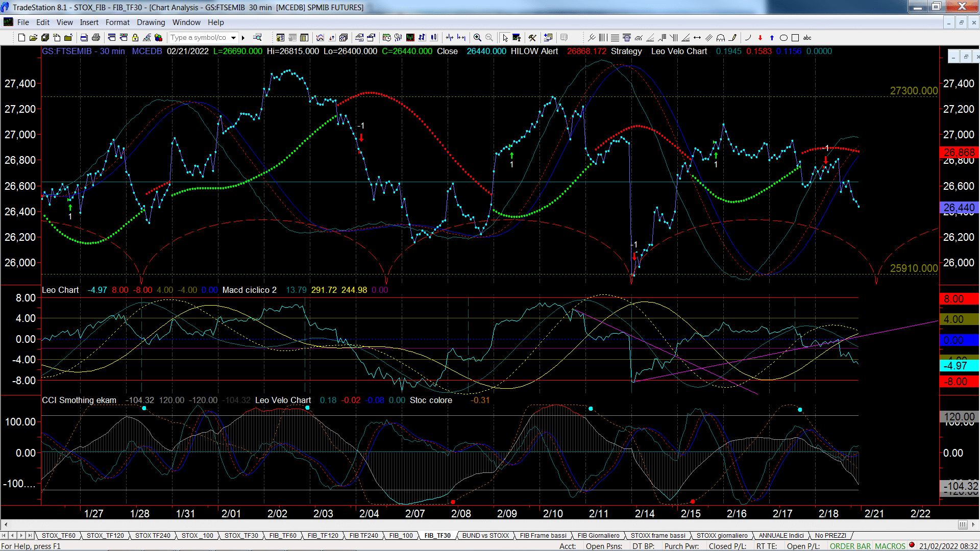The height and width of the screenshot is (551, 980).
Task: Open the Help menu
Action: click(x=215, y=22)
